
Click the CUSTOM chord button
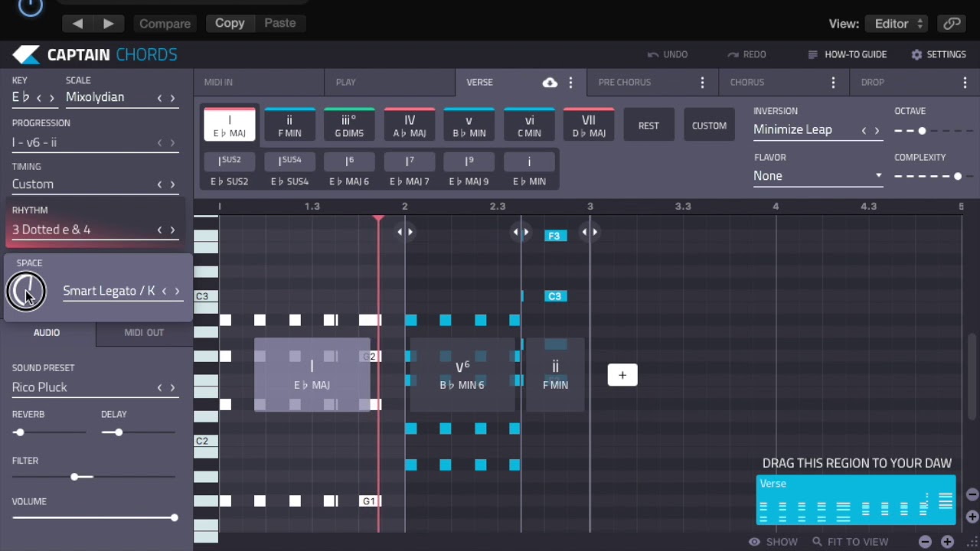709,126
